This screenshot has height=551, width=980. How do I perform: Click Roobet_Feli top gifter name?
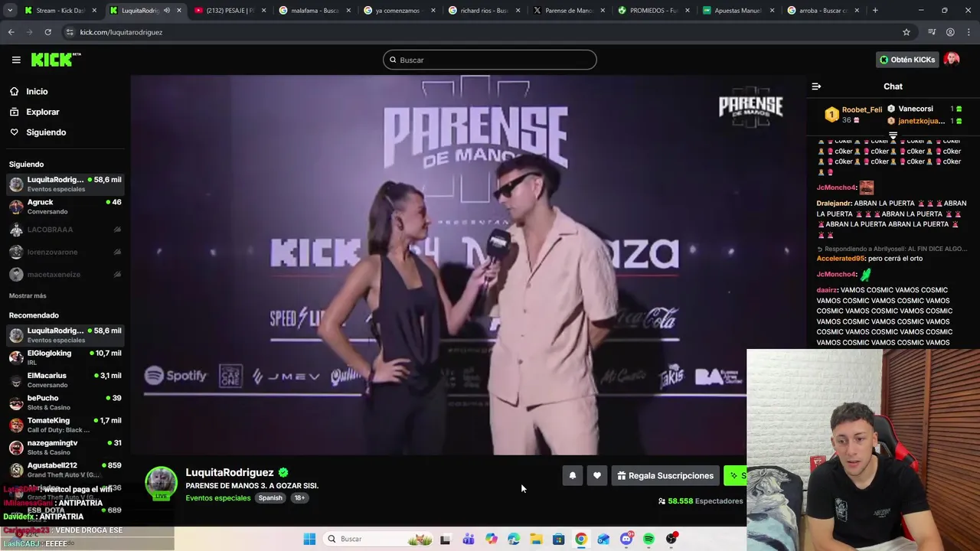coord(862,110)
